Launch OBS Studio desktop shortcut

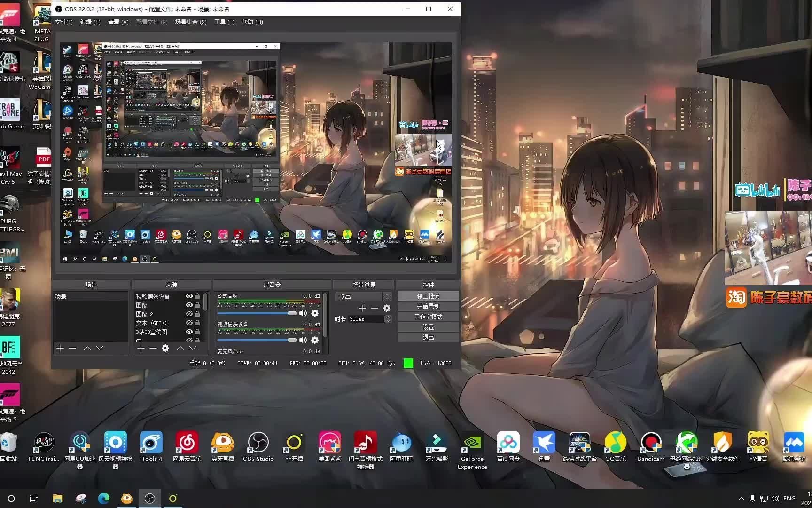pyautogui.click(x=258, y=447)
